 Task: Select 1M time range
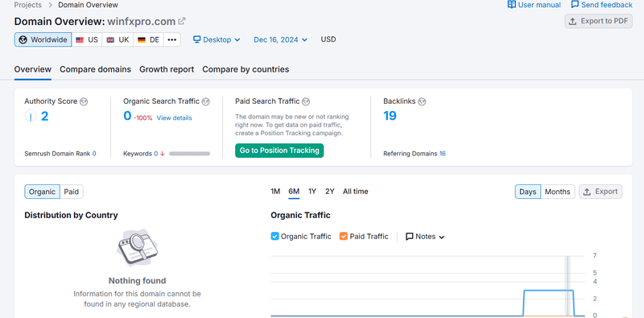tap(275, 192)
